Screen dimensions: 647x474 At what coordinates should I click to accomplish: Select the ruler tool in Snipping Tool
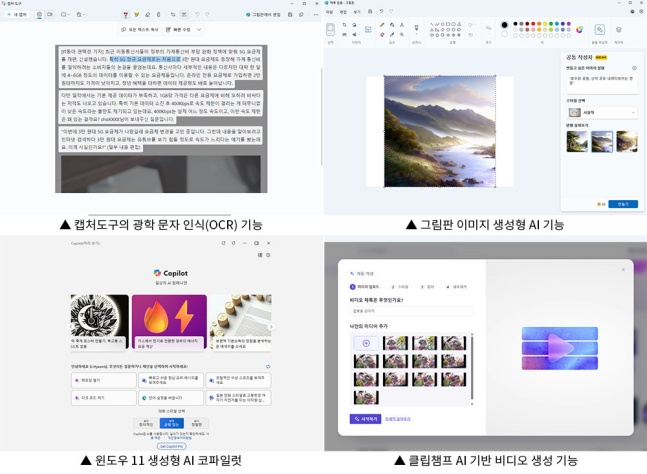[158, 15]
